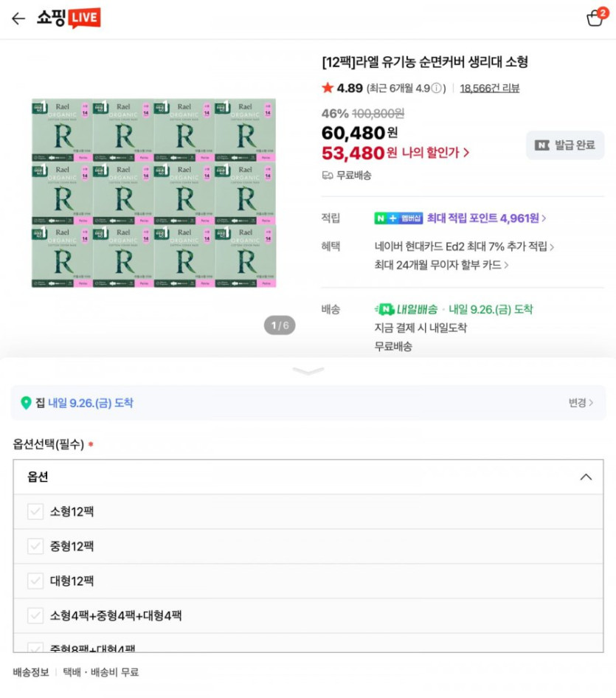Collapse the 옵션 dropdown list
This screenshot has height=698, width=616.
pyautogui.click(x=586, y=477)
